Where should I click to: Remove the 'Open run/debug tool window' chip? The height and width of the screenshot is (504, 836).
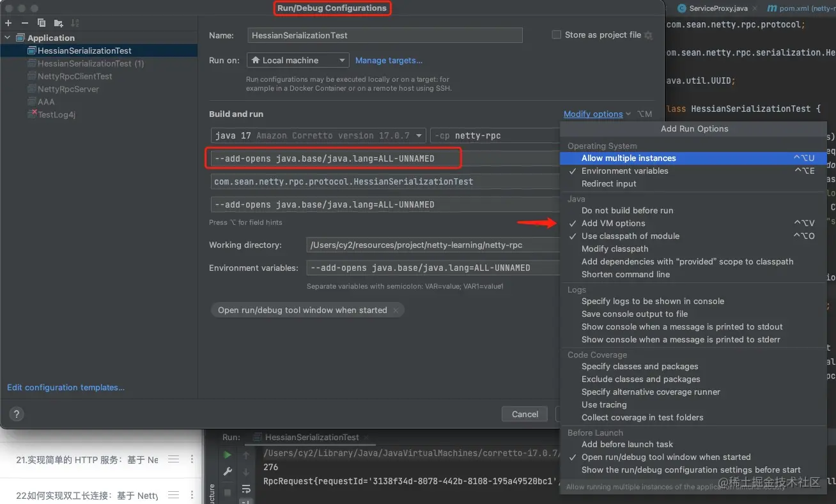396,310
